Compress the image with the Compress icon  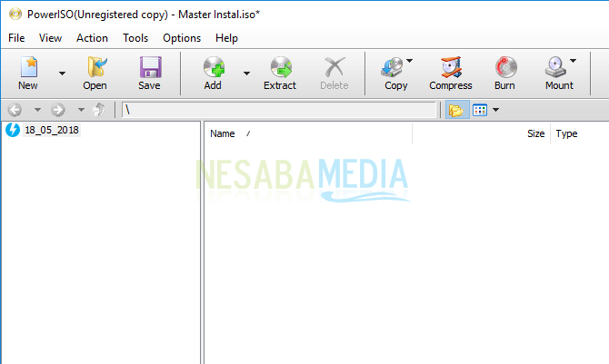pyautogui.click(x=450, y=73)
